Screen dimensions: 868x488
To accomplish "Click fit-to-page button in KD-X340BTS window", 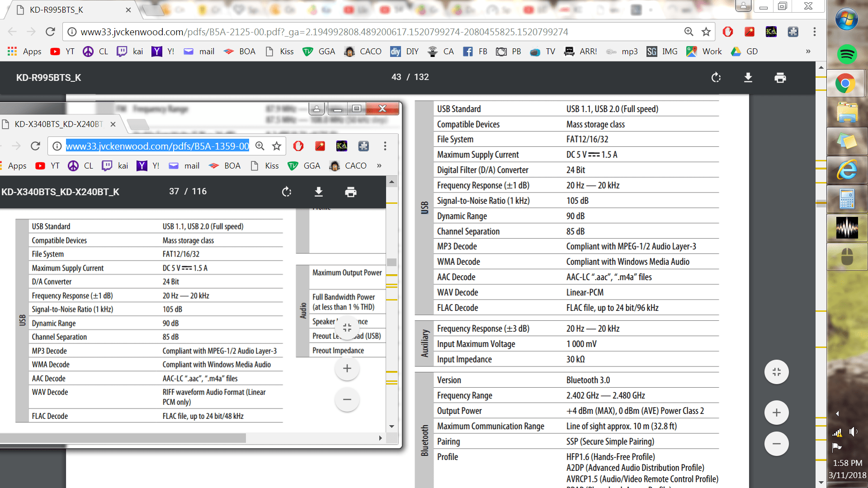I will pos(347,328).
